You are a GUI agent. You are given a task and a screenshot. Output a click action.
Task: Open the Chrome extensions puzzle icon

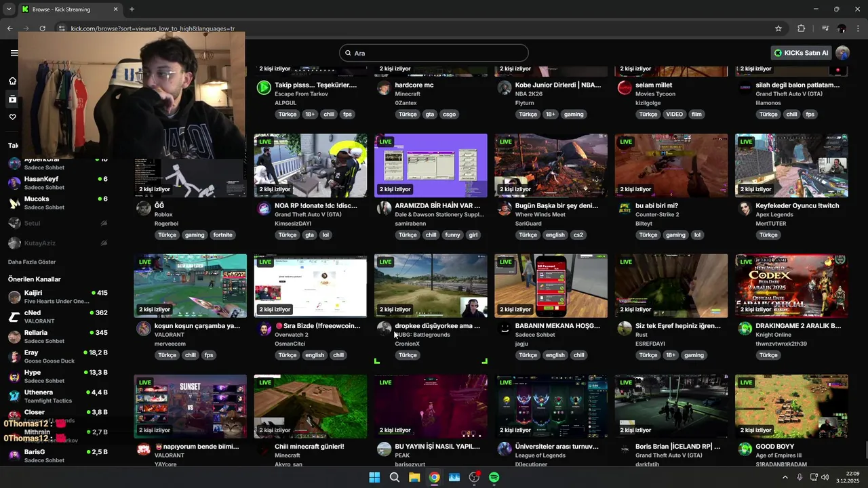(x=802, y=28)
